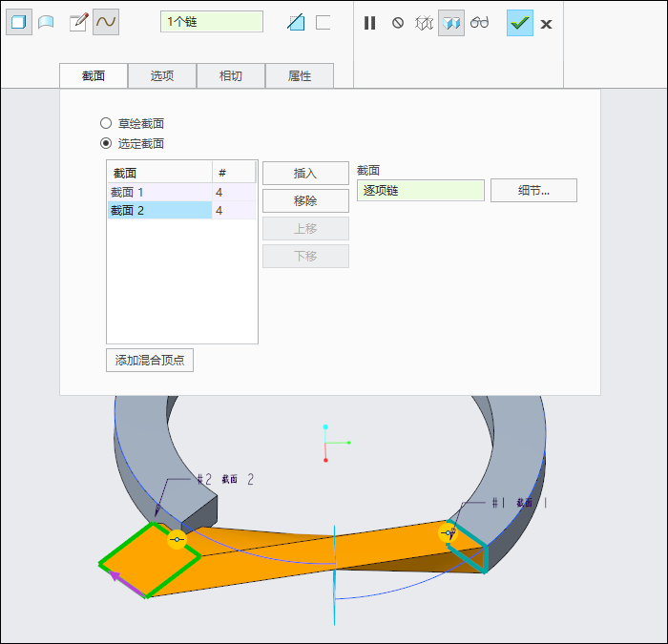Choose the sketched sections pencil icon
Viewport: 668px width, 644px height.
tap(79, 22)
